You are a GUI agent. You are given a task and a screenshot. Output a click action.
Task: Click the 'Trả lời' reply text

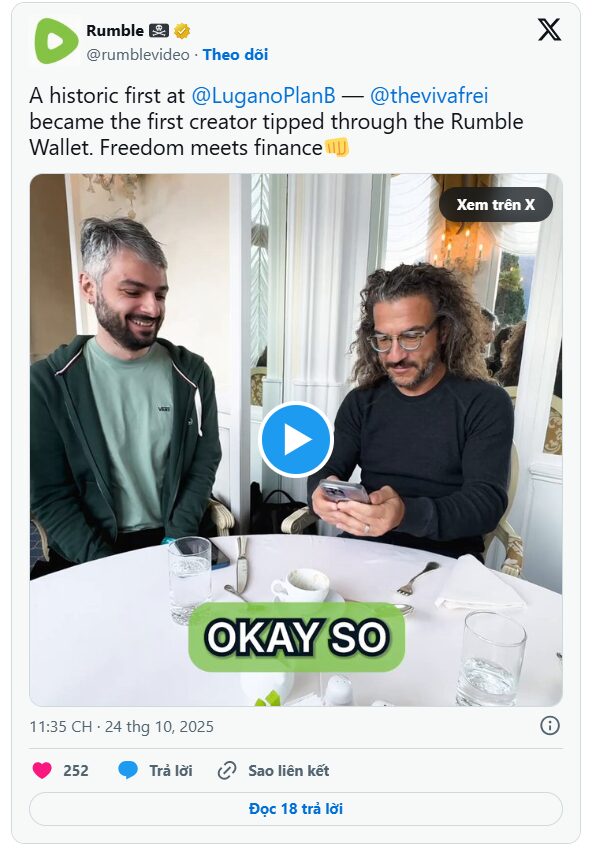(x=171, y=771)
